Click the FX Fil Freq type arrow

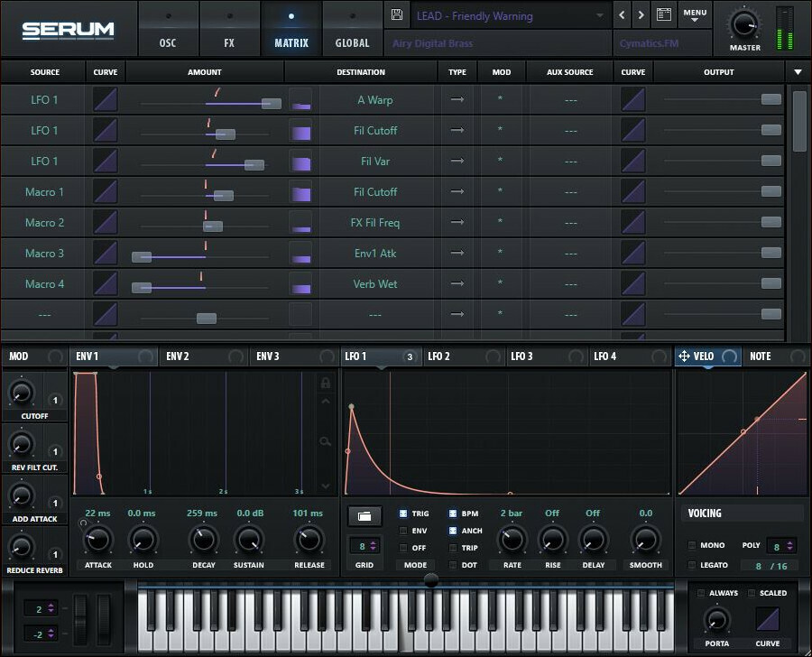(457, 222)
